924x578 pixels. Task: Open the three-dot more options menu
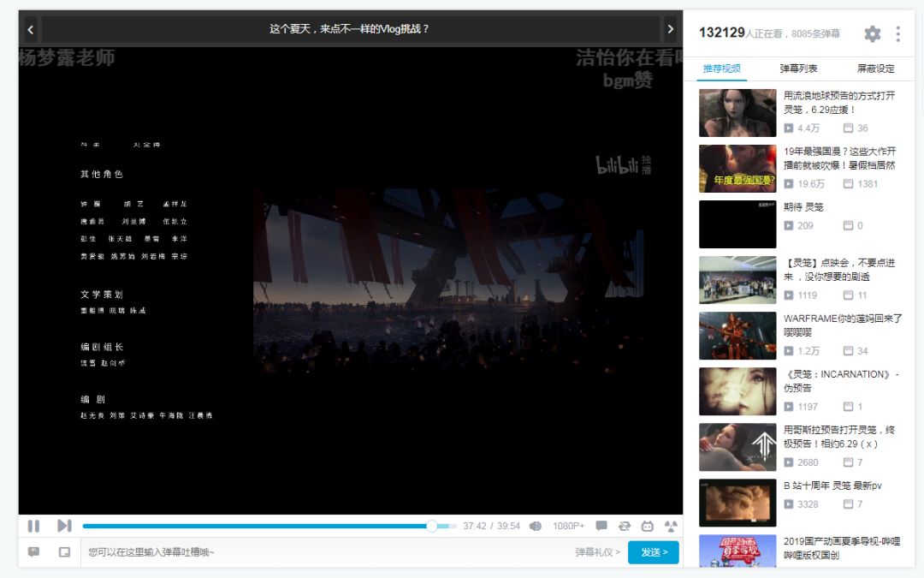pyautogui.click(x=897, y=33)
